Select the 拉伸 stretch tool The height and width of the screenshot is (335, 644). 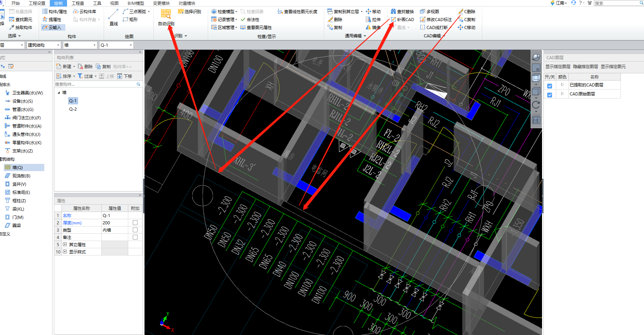[x=373, y=20]
